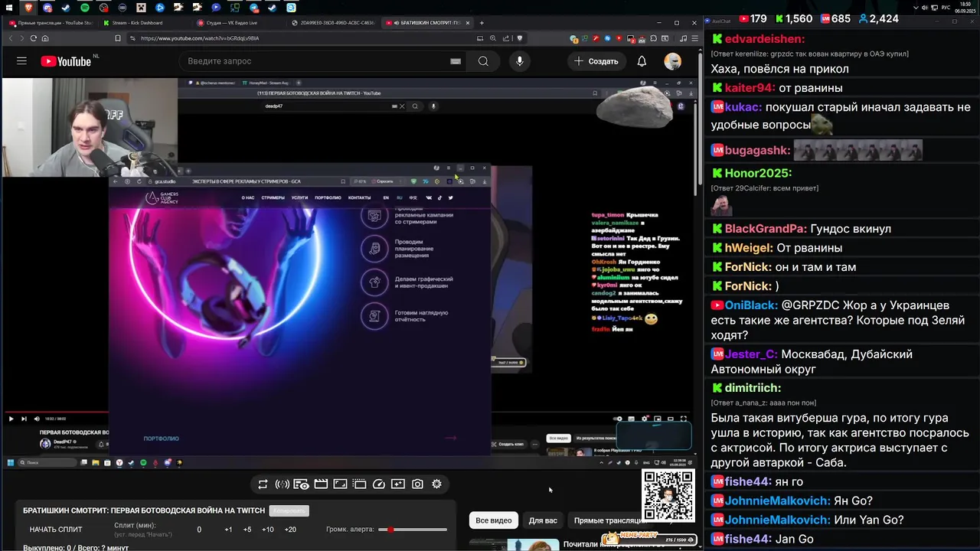Click the loop icon in player toolbar
980x551 pixels.
coord(263,484)
